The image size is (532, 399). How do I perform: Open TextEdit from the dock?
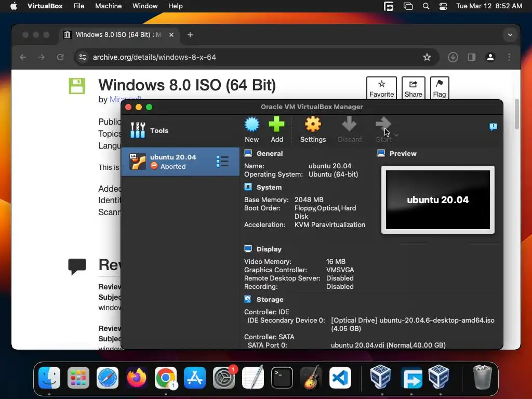coord(253,378)
